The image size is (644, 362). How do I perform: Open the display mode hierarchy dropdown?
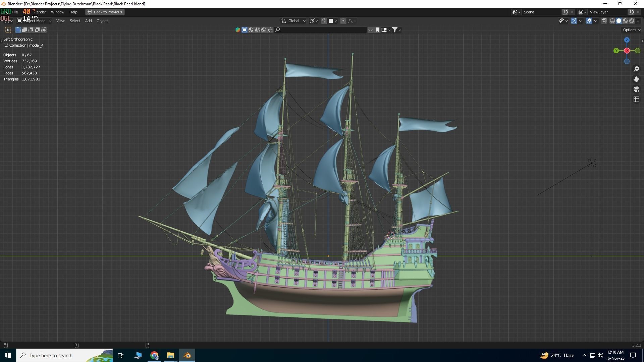(x=386, y=30)
